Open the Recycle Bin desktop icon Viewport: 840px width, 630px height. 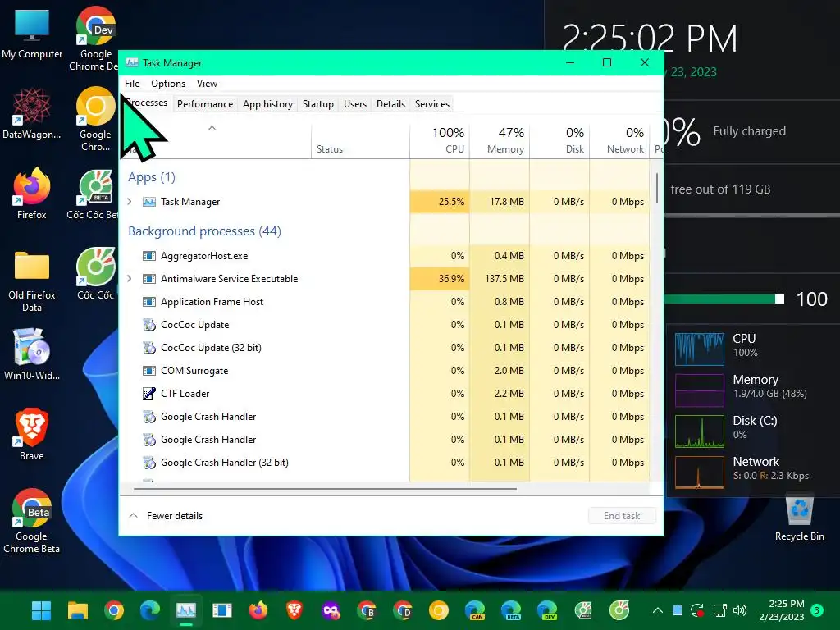799,518
